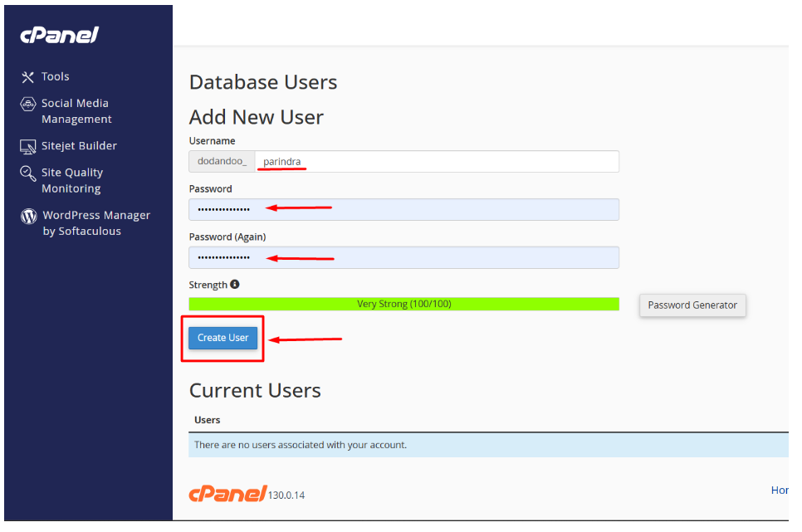Click the Sitejet Builder icon
Viewport: 802px width, 532px height.
tap(27, 147)
